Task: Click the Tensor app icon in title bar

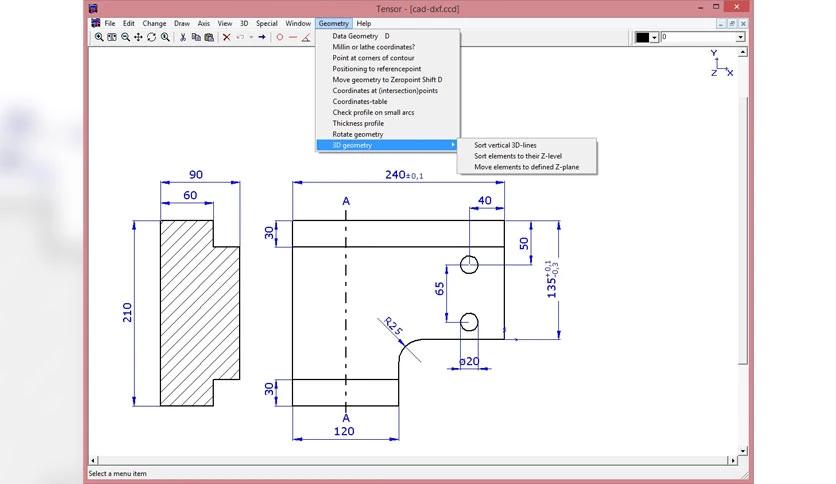Action: click(x=93, y=8)
